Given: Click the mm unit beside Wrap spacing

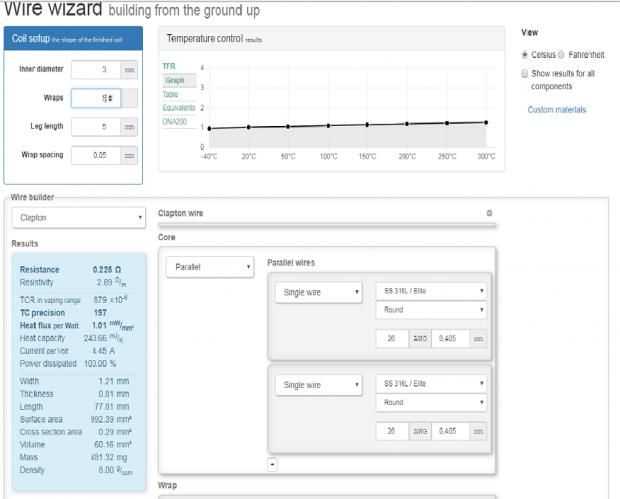Looking at the screenshot, I should tap(129, 155).
